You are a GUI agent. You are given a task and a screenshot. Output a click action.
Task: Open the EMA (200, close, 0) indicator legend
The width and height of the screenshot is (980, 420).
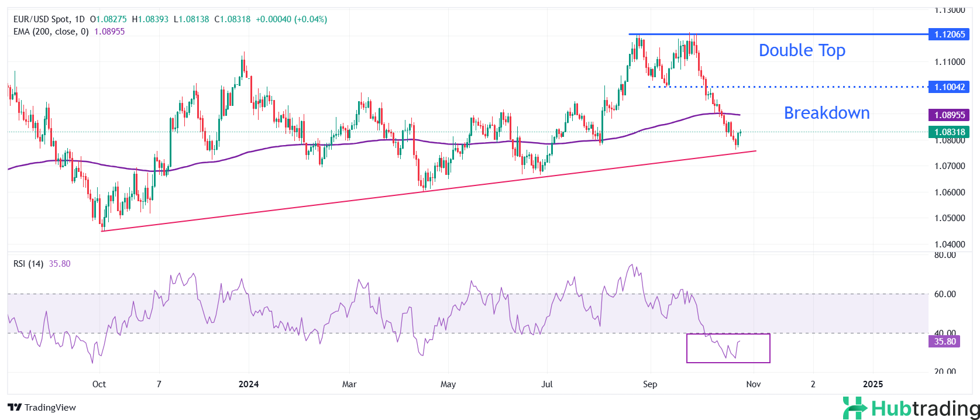[51, 32]
